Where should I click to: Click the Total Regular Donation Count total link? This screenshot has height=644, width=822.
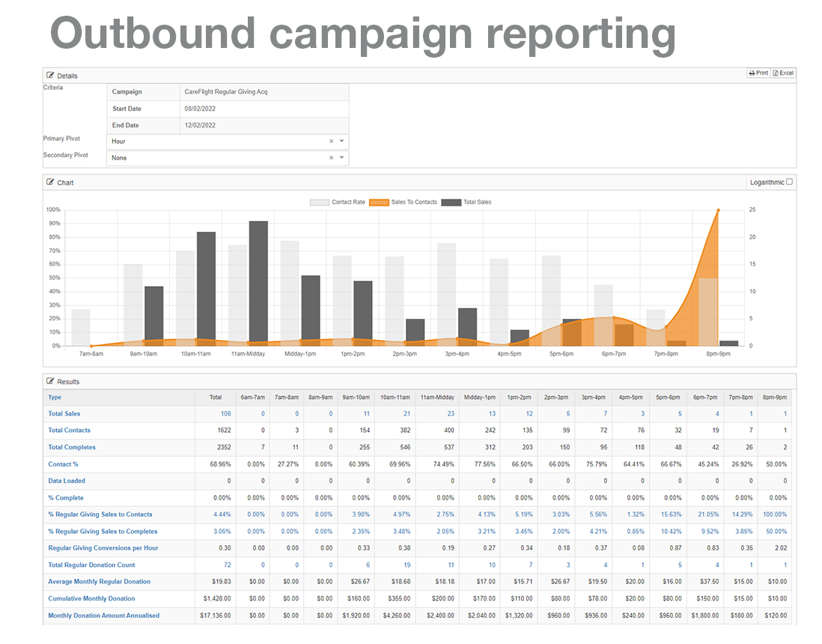227,565
